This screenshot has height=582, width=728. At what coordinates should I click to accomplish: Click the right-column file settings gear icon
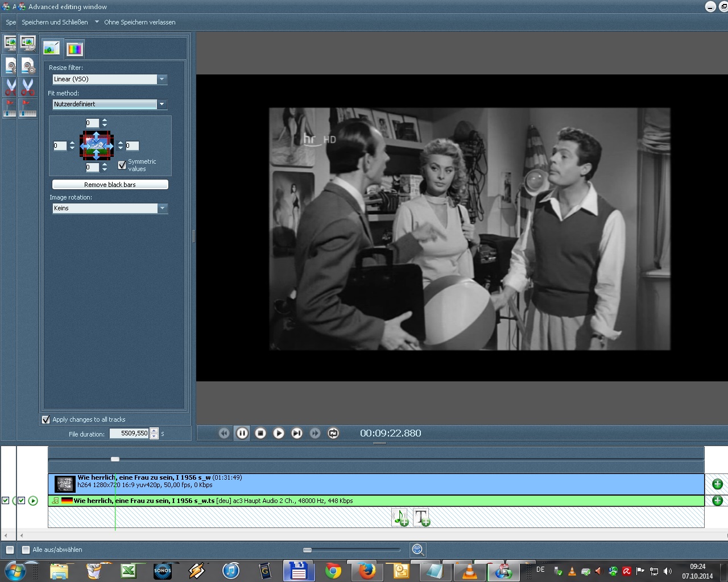pyautogui.click(x=28, y=65)
